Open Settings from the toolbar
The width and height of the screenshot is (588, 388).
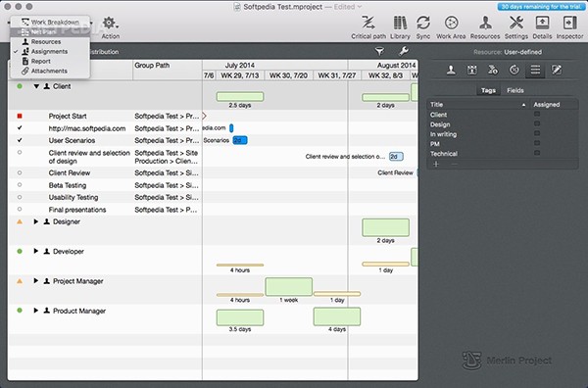[x=516, y=23]
